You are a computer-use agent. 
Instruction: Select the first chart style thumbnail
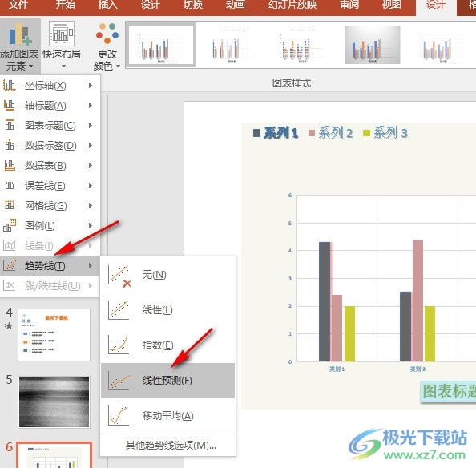tap(161, 45)
